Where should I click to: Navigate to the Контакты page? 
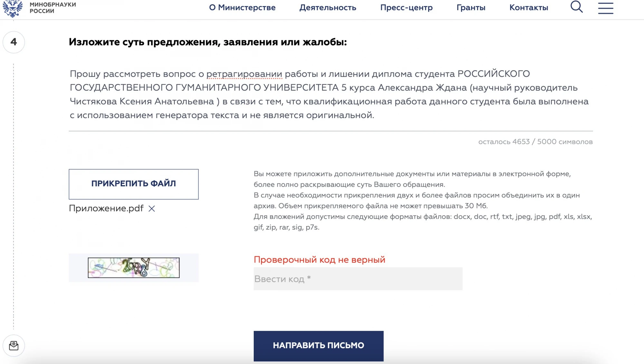point(529,7)
